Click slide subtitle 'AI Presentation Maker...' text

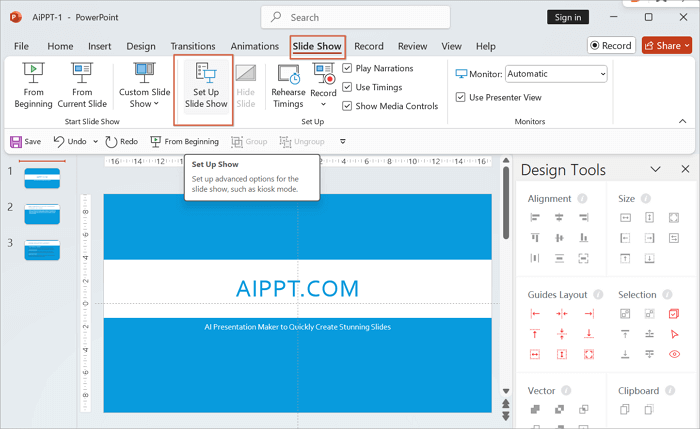pos(297,327)
